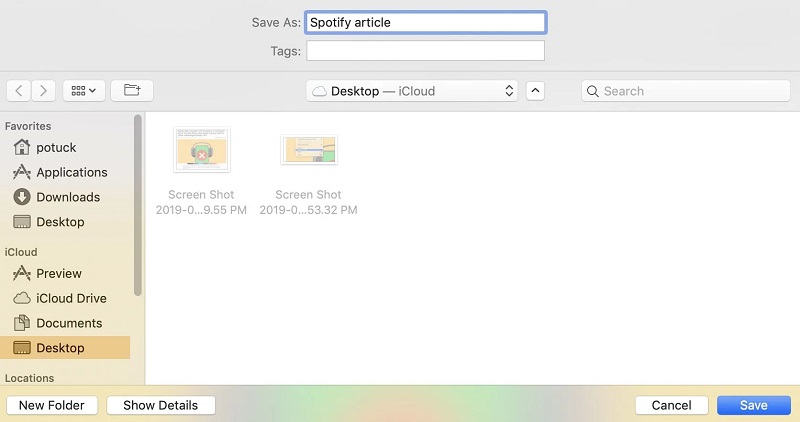Click the New Folder button
Screen dimensions: 800x422
52,405
